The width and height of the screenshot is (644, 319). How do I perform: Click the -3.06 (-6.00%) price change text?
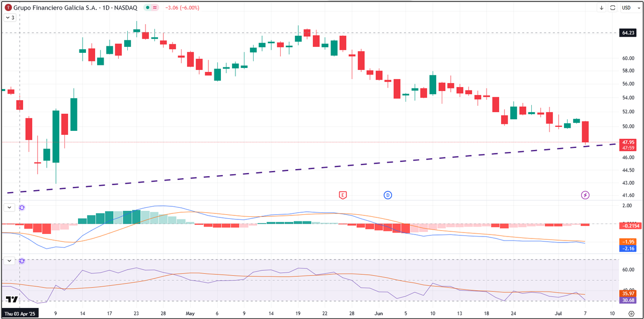183,8
